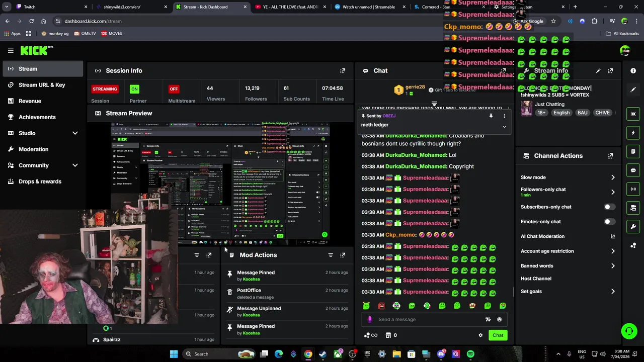Go to Stream in the sidebar
Viewport: 644px width, 362px height.
click(x=43, y=69)
